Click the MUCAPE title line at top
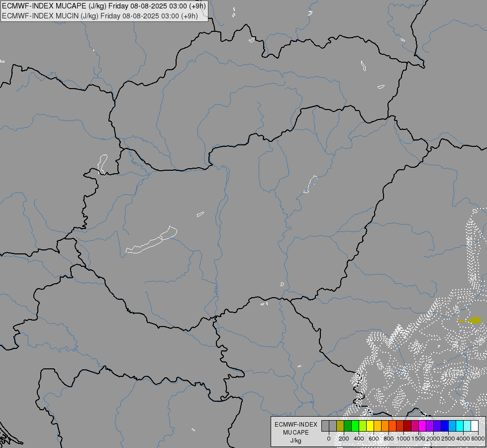487x448 pixels. pyautogui.click(x=104, y=6)
